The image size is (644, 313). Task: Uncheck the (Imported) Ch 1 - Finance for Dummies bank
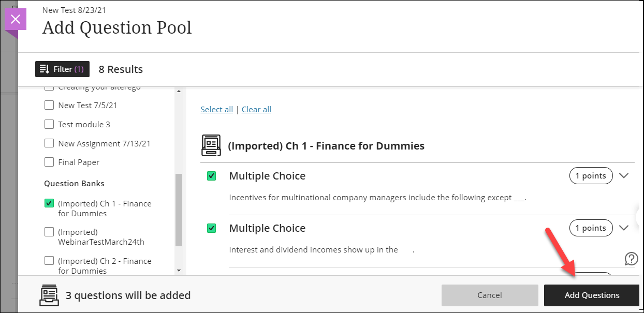coord(49,203)
